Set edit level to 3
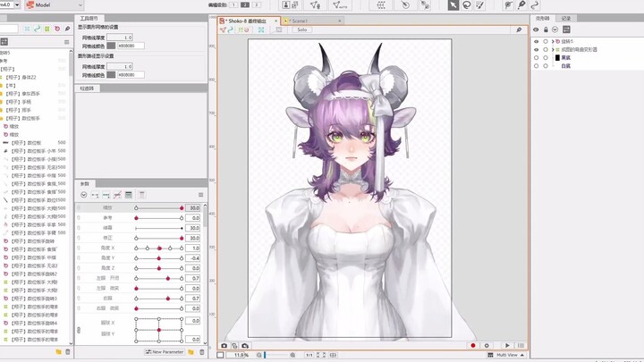The image size is (644, 362). 257,5
